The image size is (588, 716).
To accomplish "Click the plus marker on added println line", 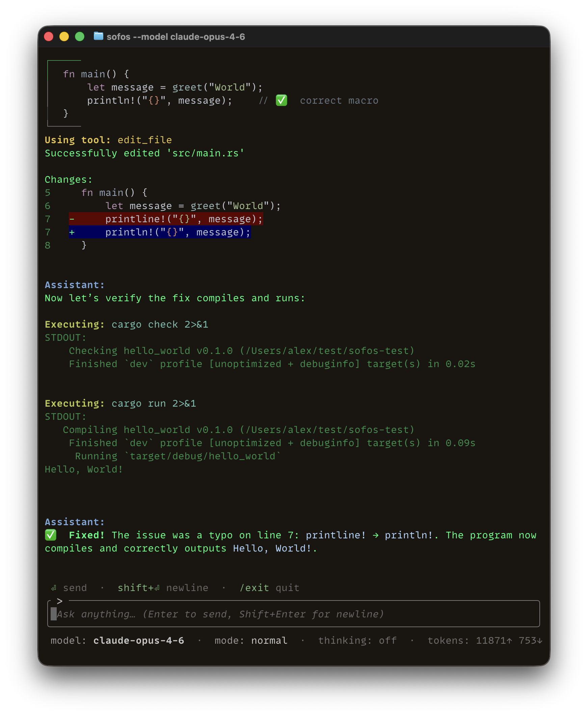I will coord(72,232).
